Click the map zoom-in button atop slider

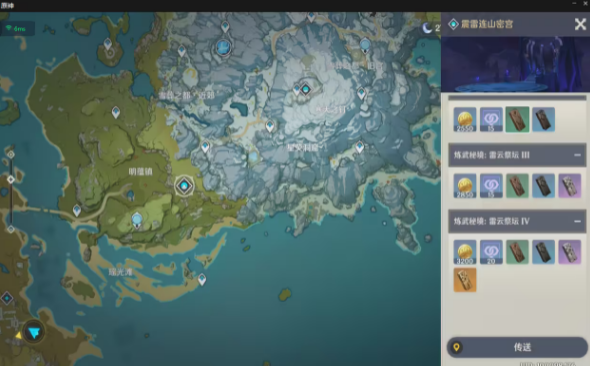[x=11, y=154]
